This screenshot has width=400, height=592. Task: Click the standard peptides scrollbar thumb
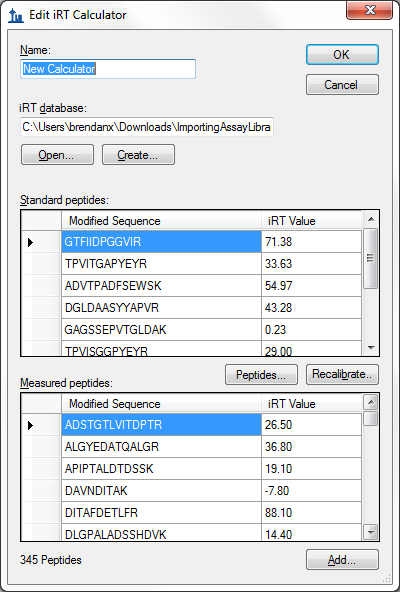point(371,258)
